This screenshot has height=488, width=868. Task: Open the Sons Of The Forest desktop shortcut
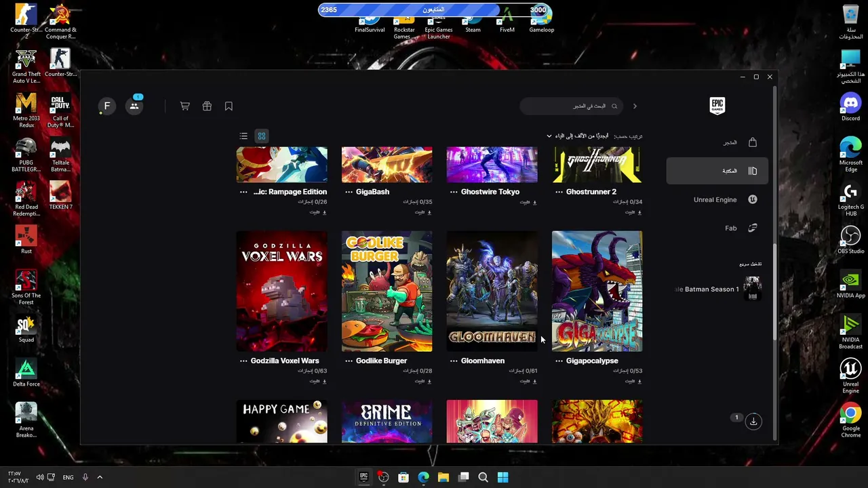[x=26, y=287]
